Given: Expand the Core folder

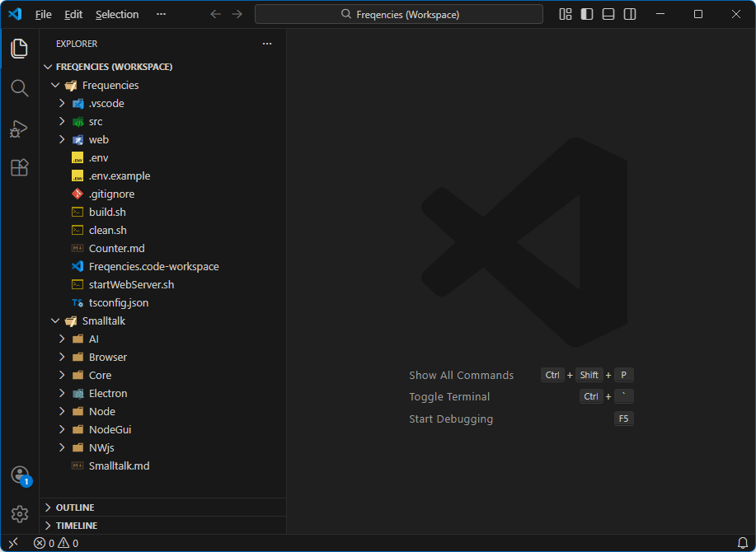Looking at the screenshot, I should click(62, 375).
